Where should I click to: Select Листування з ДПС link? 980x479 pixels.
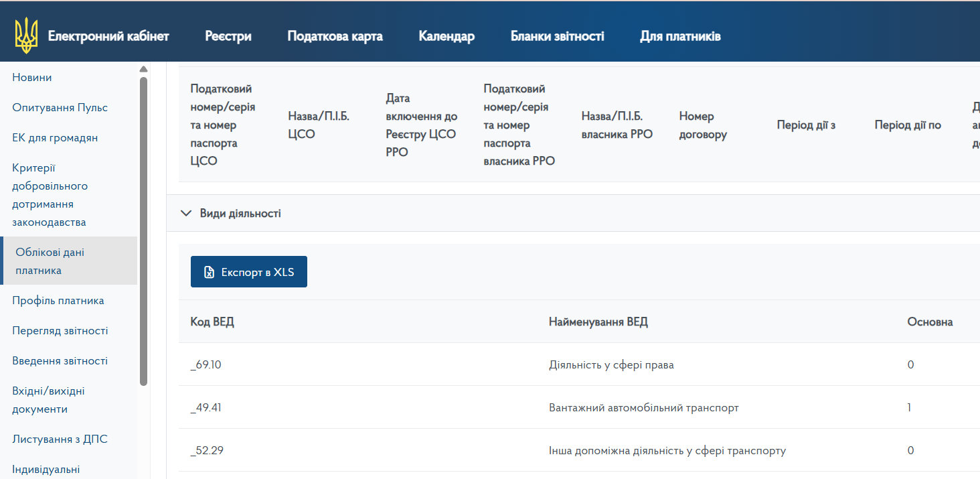click(x=60, y=439)
